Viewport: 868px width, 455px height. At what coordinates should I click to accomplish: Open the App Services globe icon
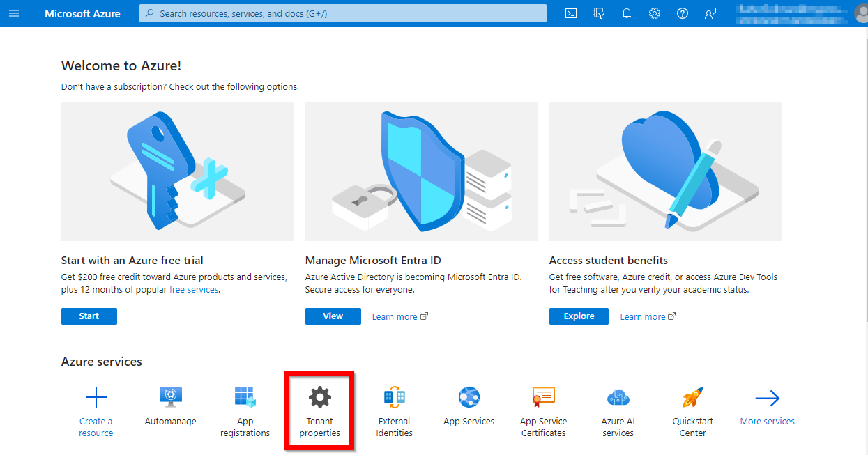point(469,397)
